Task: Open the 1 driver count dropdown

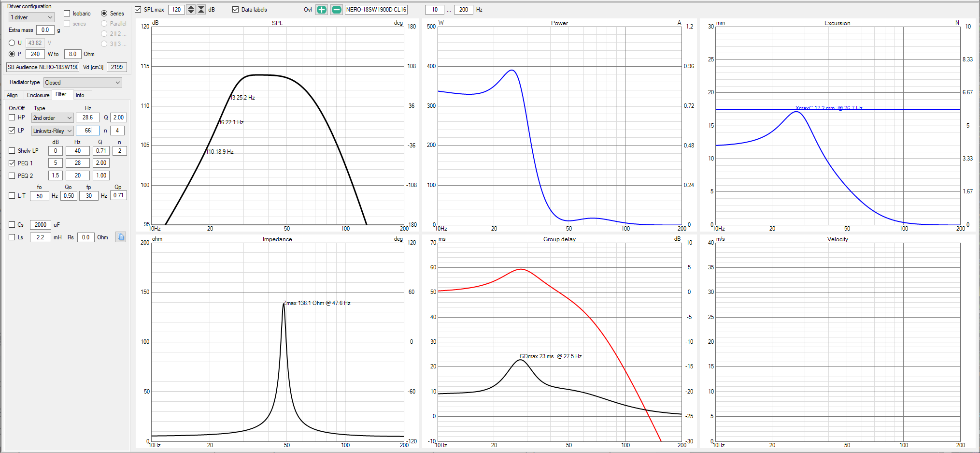Action: click(x=31, y=17)
